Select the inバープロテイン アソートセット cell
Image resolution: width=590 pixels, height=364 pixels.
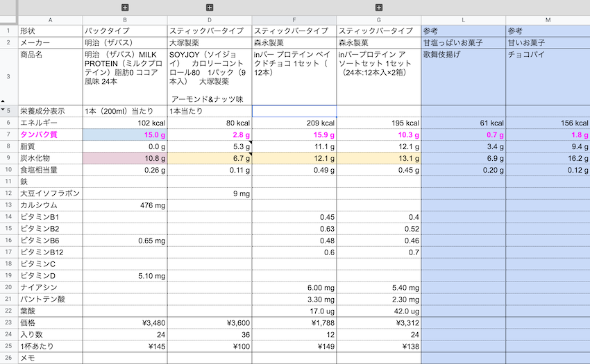(x=379, y=77)
